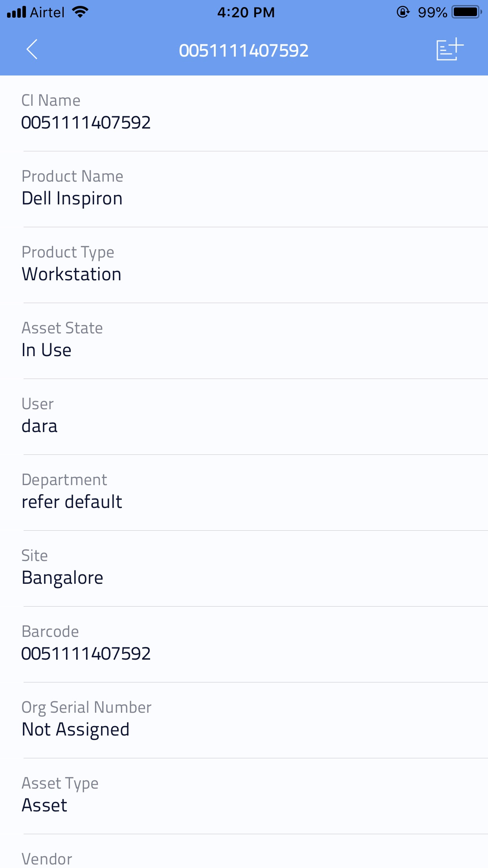The image size is (488, 868).
Task: Tap the user value dara
Action: click(x=40, y=426)
